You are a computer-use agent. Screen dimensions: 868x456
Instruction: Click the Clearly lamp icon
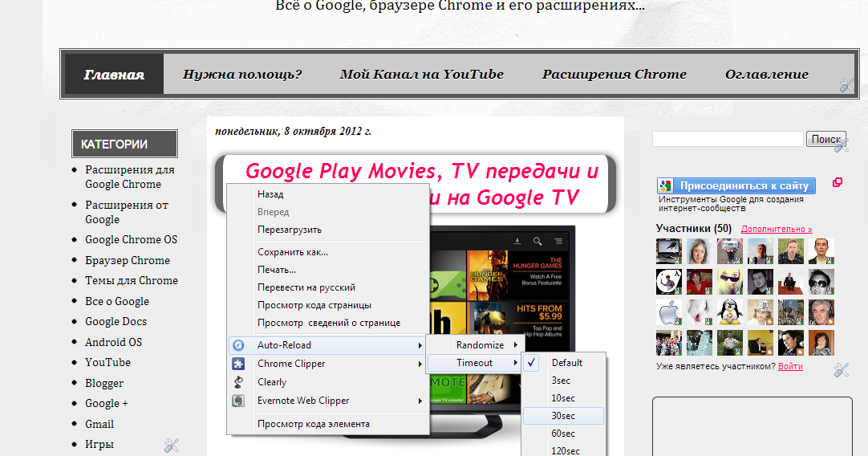[x=238, y=382]
